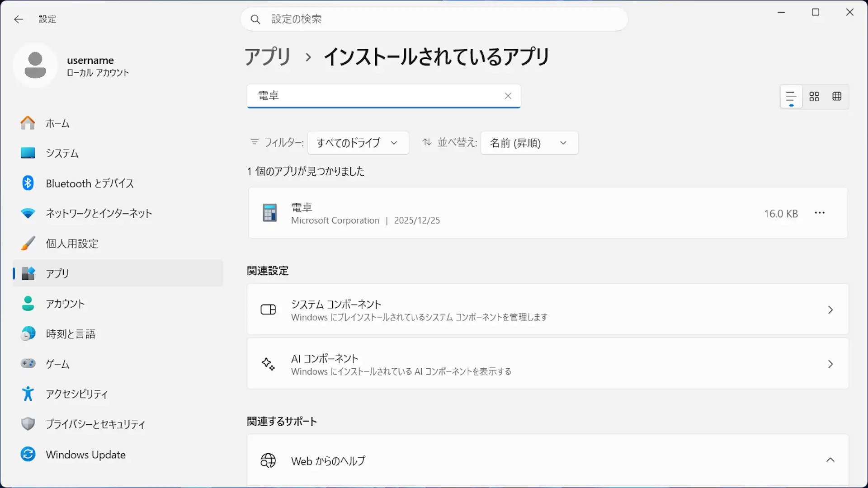868x488 pixels.
Task: Click the account person icon
Action: (28, 303)
